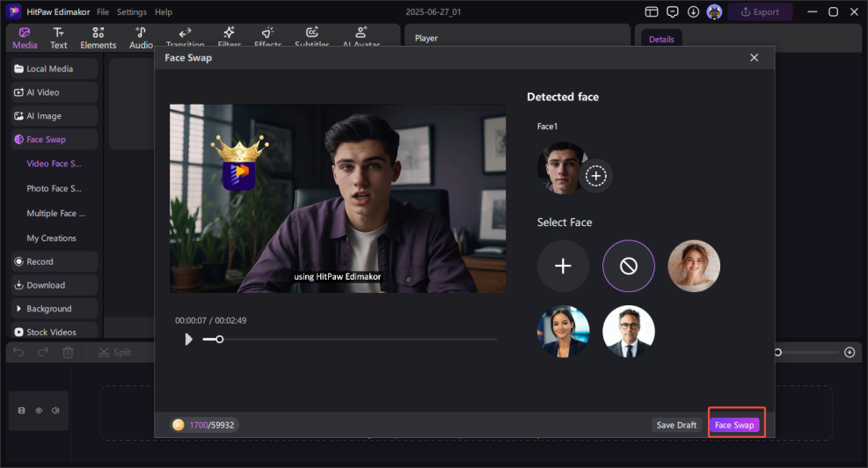868x468 pixels.
Task: Click the Face1 detected face thumbnail
Action: 562,168
